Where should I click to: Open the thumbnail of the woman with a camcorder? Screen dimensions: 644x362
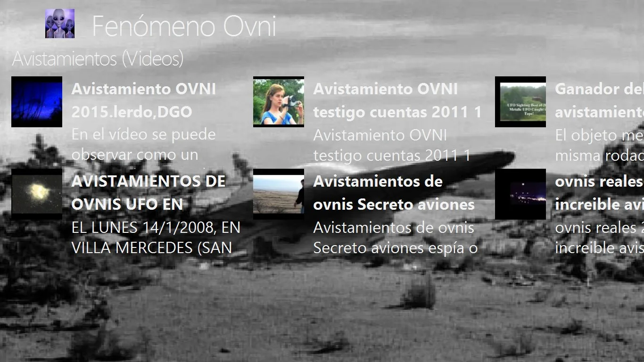[279, 102]
